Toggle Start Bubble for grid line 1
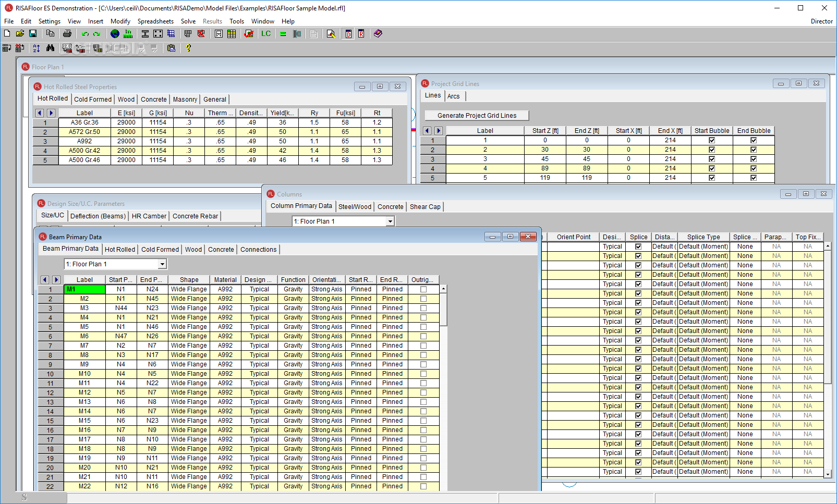This screenshot has height=504, width=837. (712, 140)
